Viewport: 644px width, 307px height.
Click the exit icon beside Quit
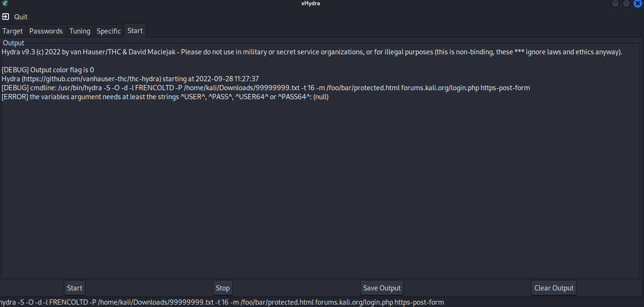pyautogui.click(x=6, y=17)
